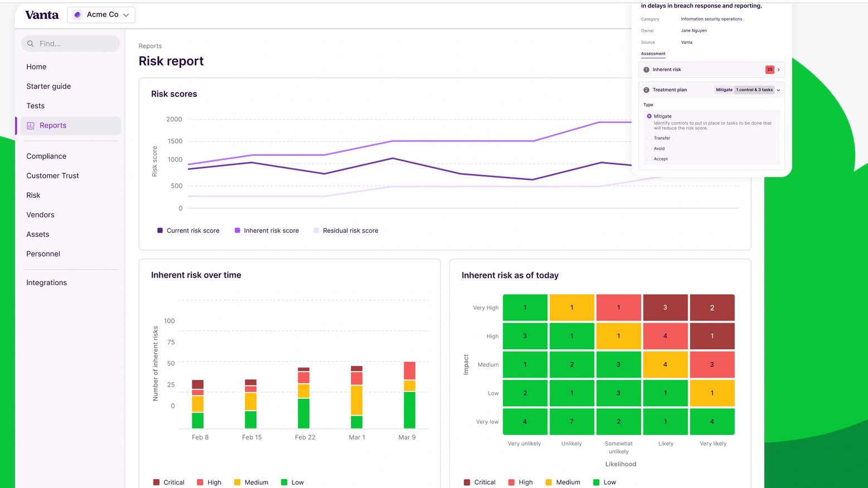This screenshot has height=488, width=868.
Task: Click the Low impact, Very likely heatmap cell
Action: (712, 393)
